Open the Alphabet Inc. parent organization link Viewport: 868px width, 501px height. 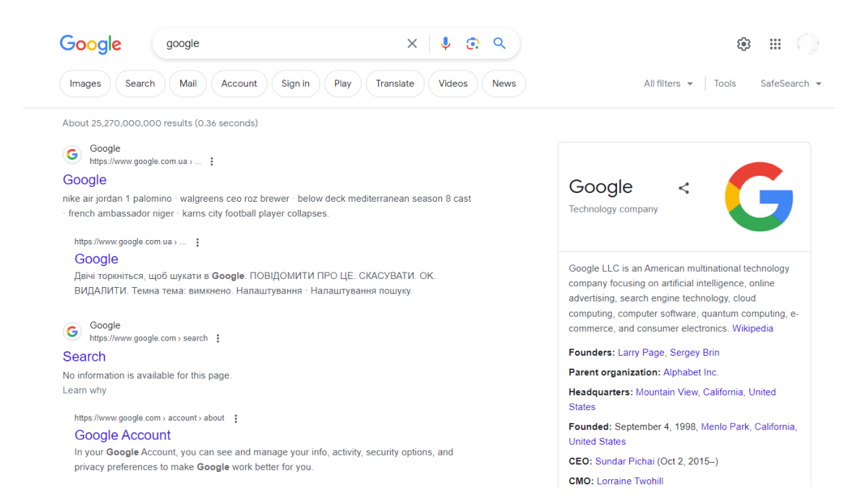pos(691,372)
